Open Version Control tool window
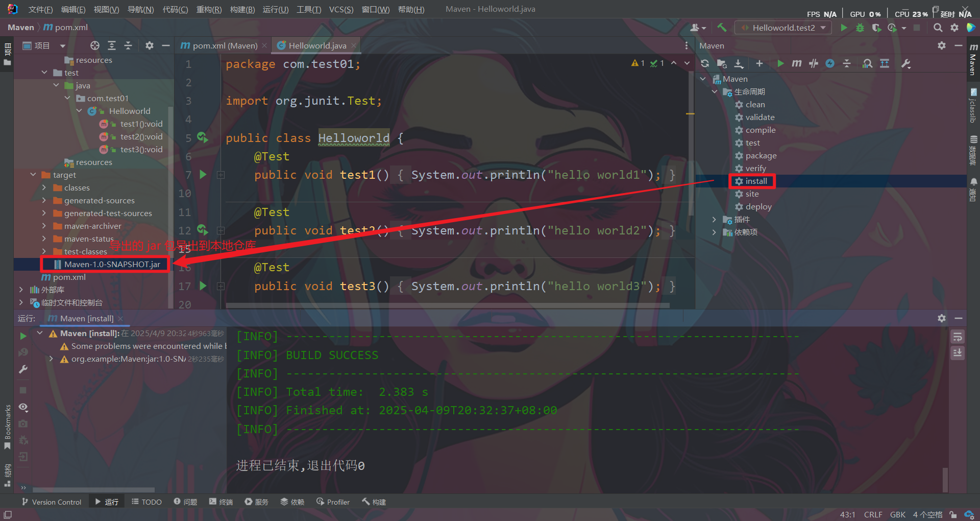This screenshot has width=980, height=521. pos(52,502)
